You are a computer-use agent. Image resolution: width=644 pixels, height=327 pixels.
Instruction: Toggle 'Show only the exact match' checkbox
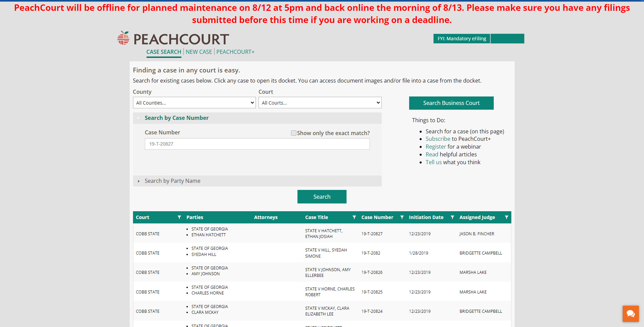tap(294, 133)
